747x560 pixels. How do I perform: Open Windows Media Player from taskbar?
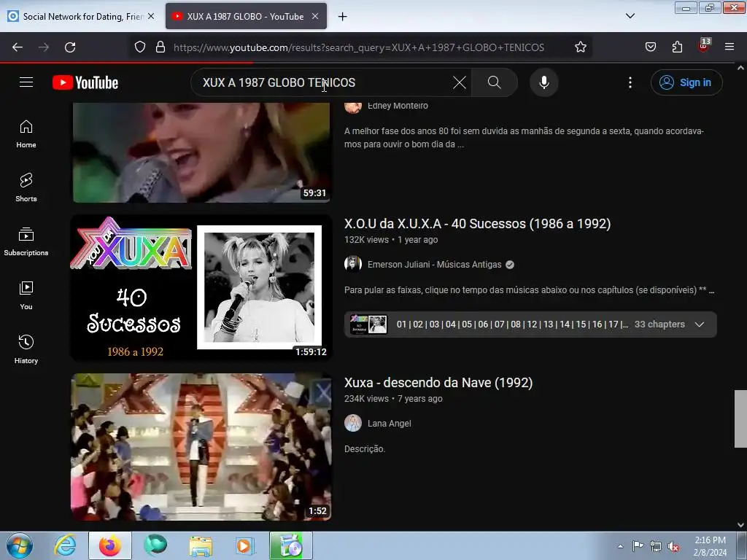[245, 545]
